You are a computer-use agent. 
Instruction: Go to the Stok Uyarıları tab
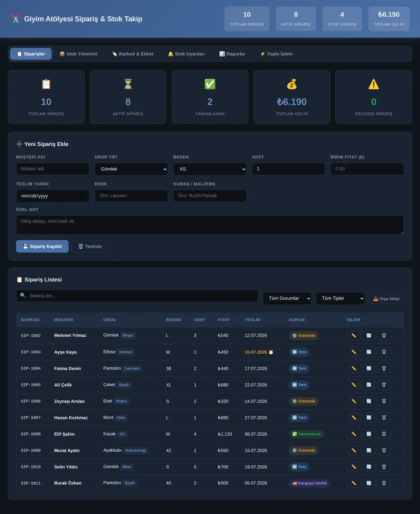pyautogui.click(x=186, y=54)
